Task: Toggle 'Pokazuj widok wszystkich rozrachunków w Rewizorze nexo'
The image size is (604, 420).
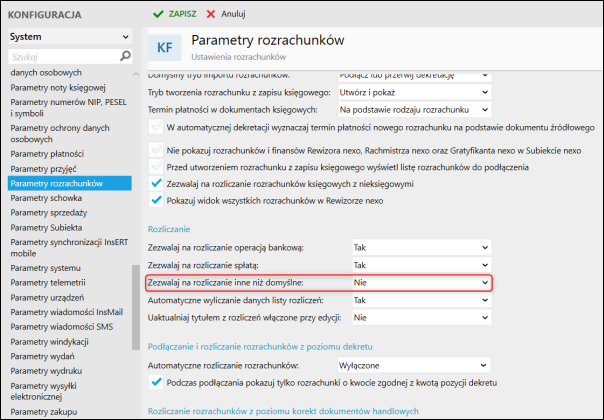Action: 155,199
